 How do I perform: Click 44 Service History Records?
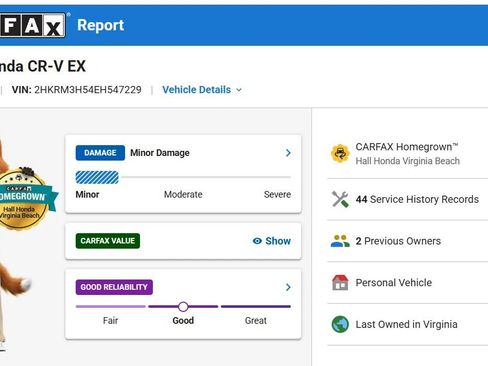[x=417, y=199]
